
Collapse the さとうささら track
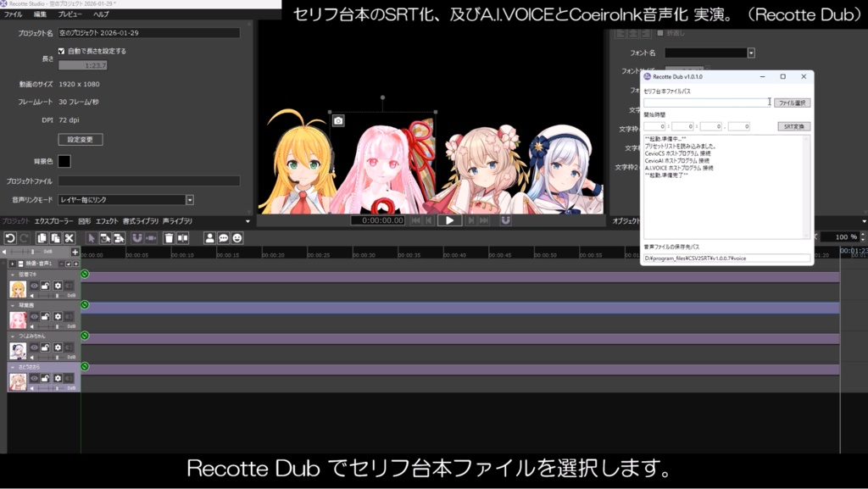coord(13,367)
